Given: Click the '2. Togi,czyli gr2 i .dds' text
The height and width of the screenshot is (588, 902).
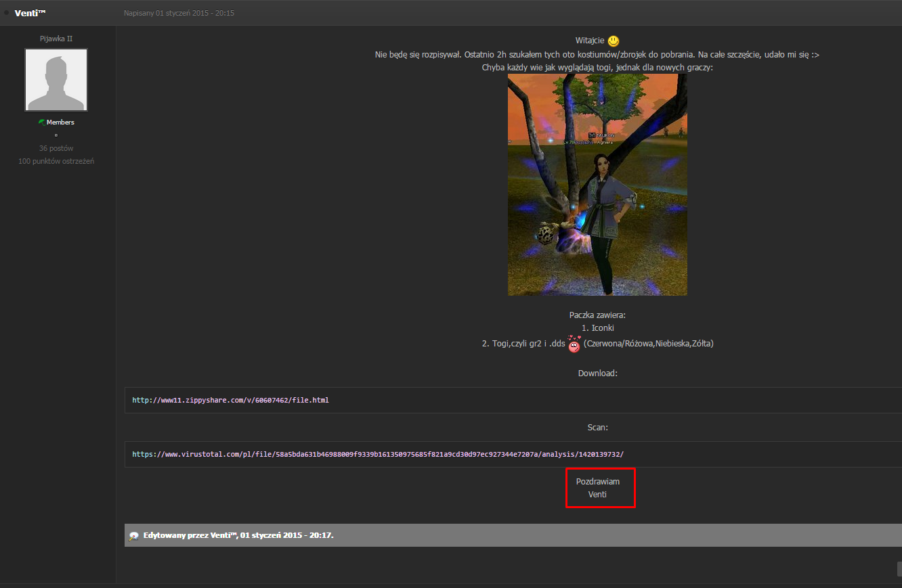Looking at the screenshot, I should (523, 344).
